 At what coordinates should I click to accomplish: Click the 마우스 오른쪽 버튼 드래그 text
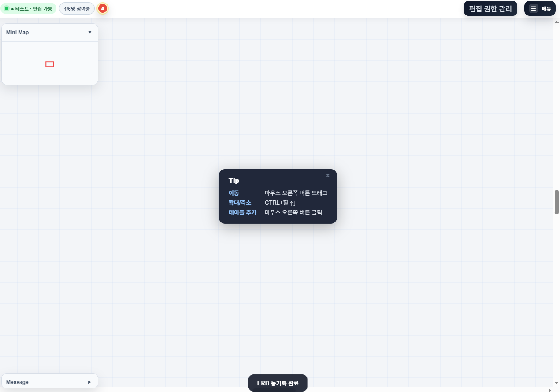point(296,193)
